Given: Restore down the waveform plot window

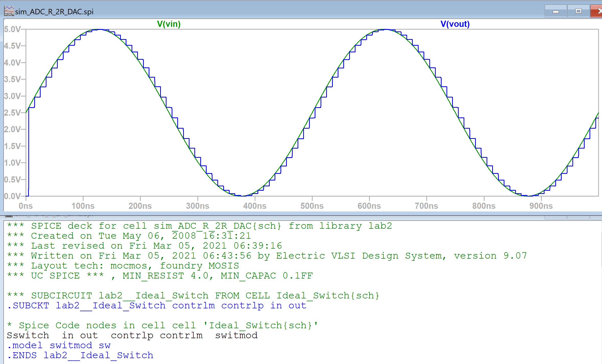Looking at the screenshot, I should [x=579, y=11].
